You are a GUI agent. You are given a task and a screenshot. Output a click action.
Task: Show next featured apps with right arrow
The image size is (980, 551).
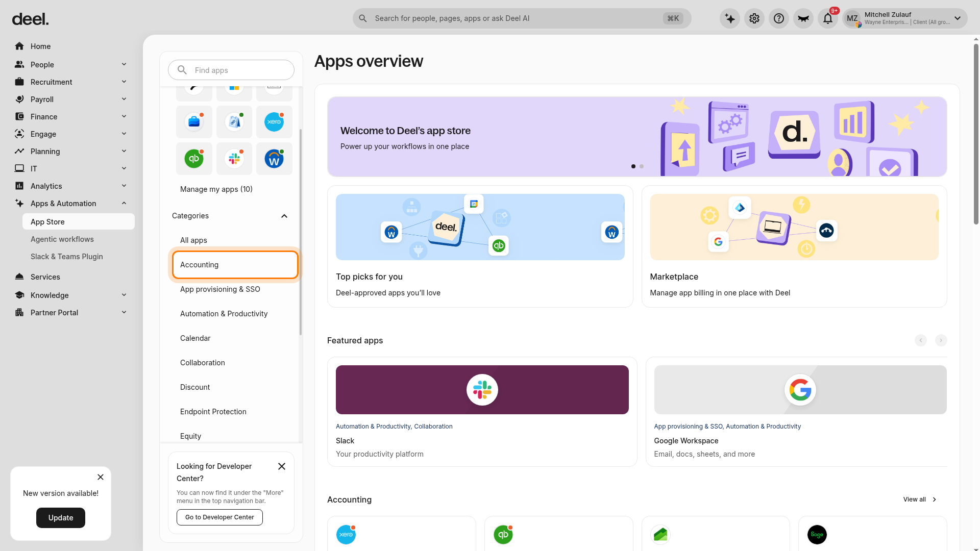(941, 340)
